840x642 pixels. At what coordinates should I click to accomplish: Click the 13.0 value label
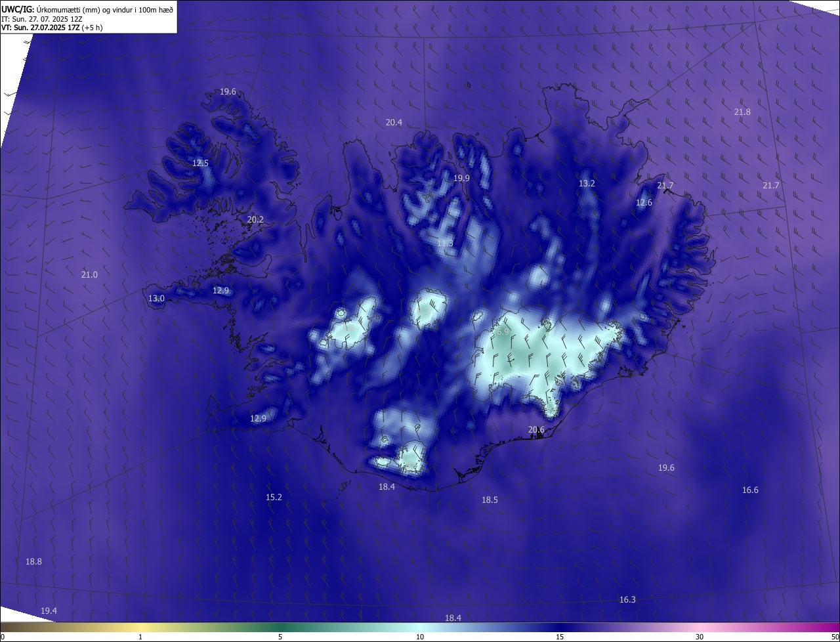156,298
